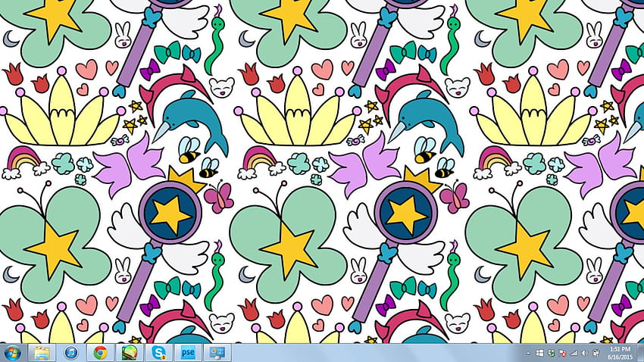Show hidden tray icons arrow
644x362 pixels.
click(528, 354)
